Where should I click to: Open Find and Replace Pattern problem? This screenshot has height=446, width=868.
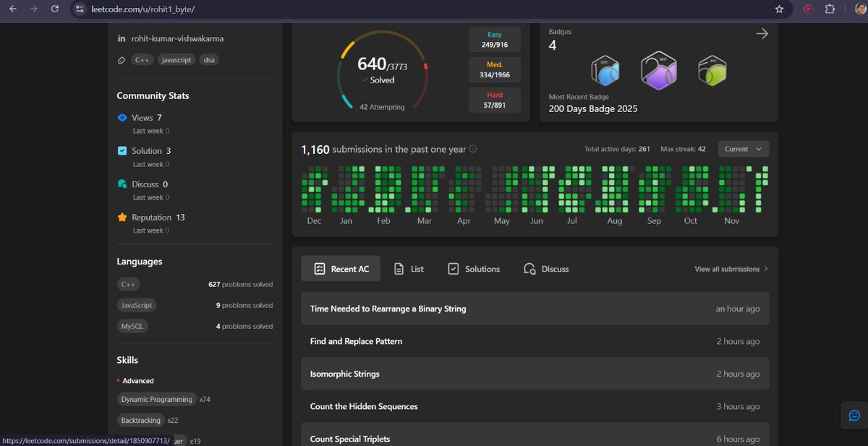535,341
